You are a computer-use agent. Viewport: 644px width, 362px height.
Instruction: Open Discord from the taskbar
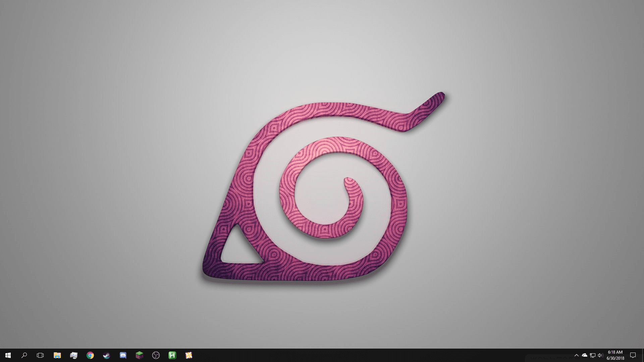[x=123, y=355]
